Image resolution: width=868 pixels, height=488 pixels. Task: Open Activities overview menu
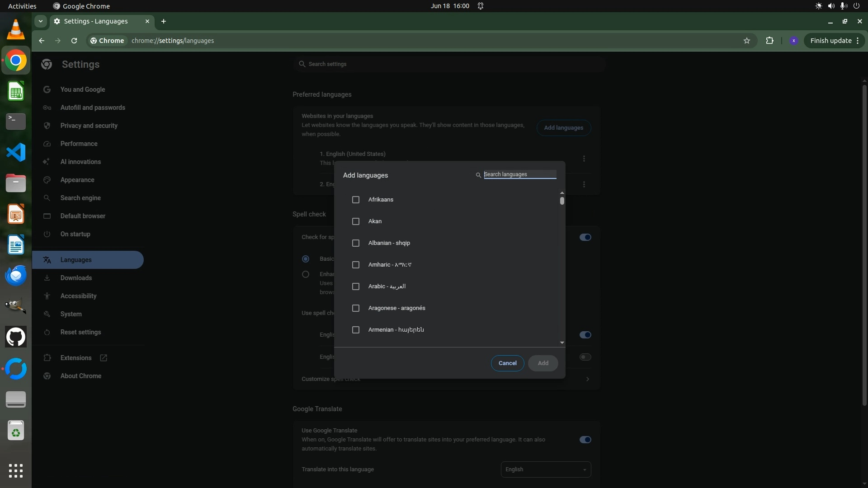pos(22,6)
